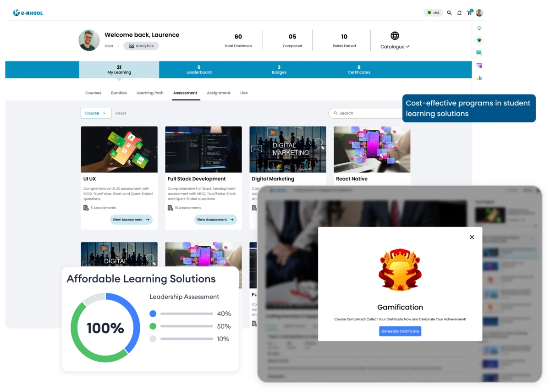Click the e-KHOOL logo
The width and height of the screenshot is (550, 392).
(27, 13)
